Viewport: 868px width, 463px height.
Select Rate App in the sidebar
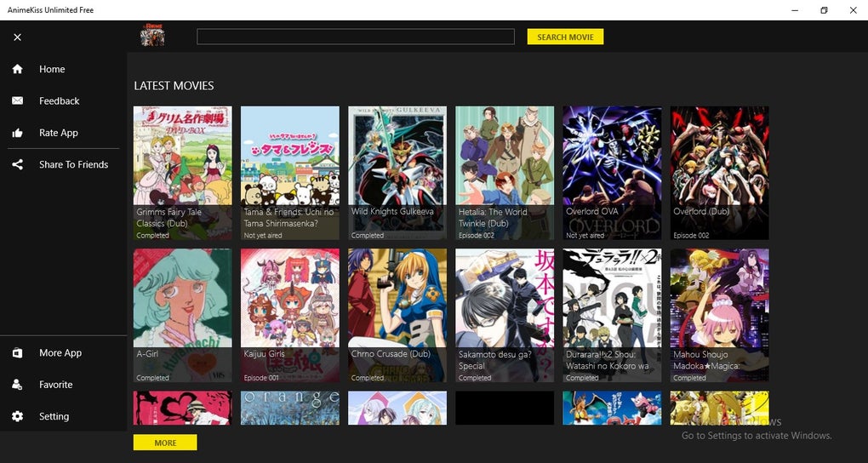59,133
